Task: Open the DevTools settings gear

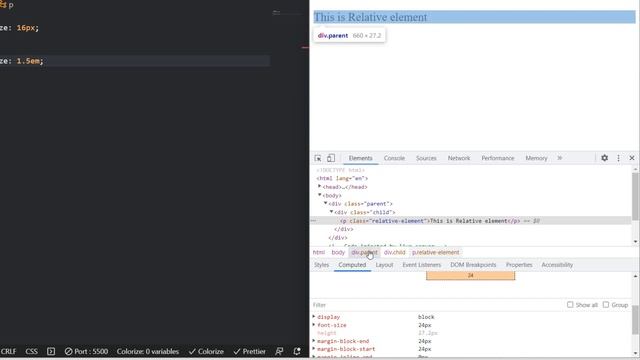Action: tap(604, 158)
